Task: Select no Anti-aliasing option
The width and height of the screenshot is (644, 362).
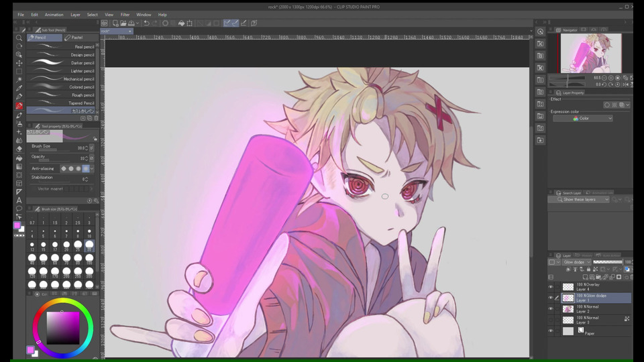Action: [x=64, y=169]
